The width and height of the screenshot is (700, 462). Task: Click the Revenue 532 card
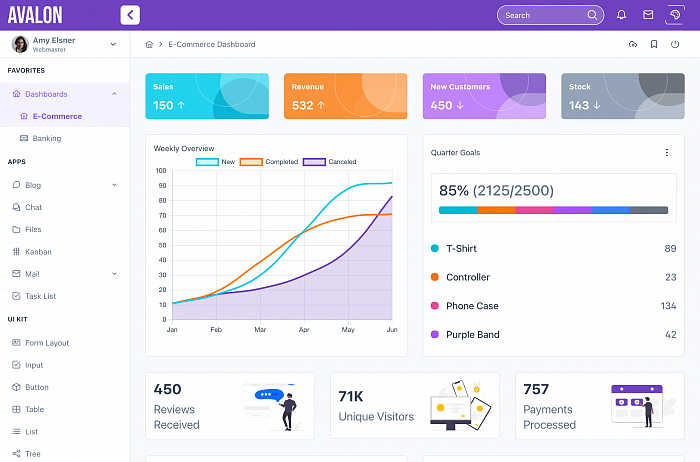(x=346, y=96)
